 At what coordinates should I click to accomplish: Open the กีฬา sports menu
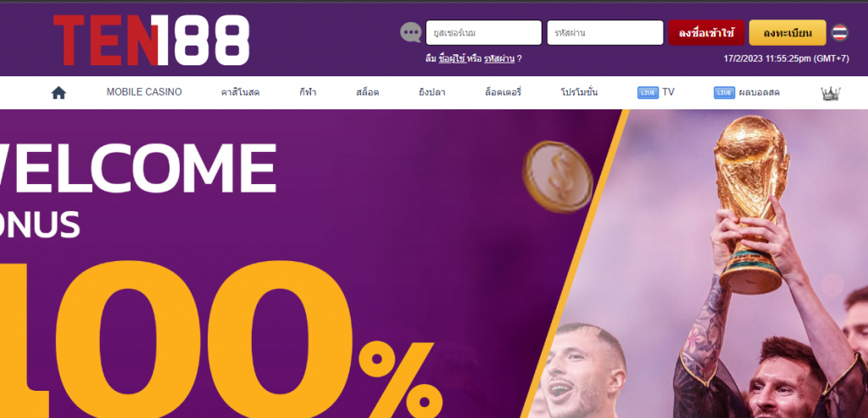click(x=308, y=92)
